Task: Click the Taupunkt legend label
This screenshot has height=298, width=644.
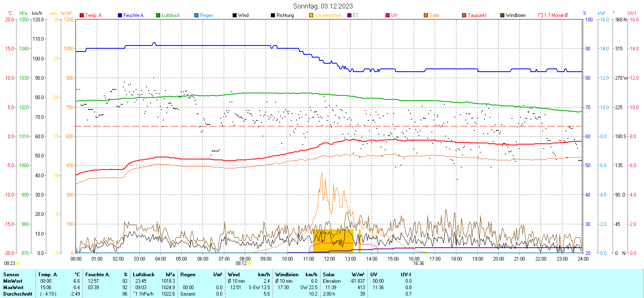Action: click(x=477, y=15)
